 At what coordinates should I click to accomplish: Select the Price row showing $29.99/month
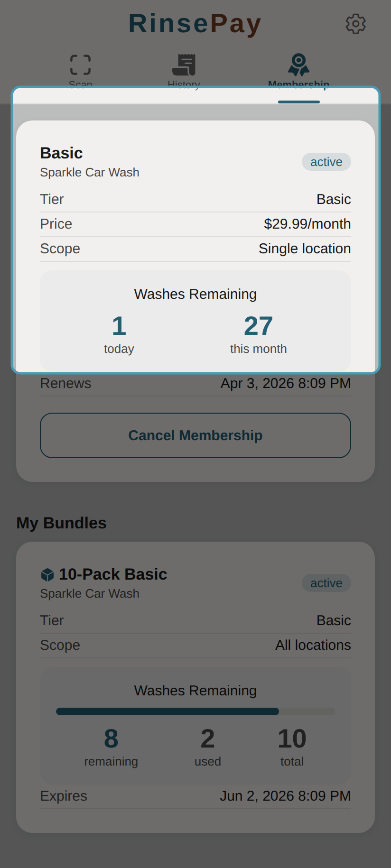point(195,224)
